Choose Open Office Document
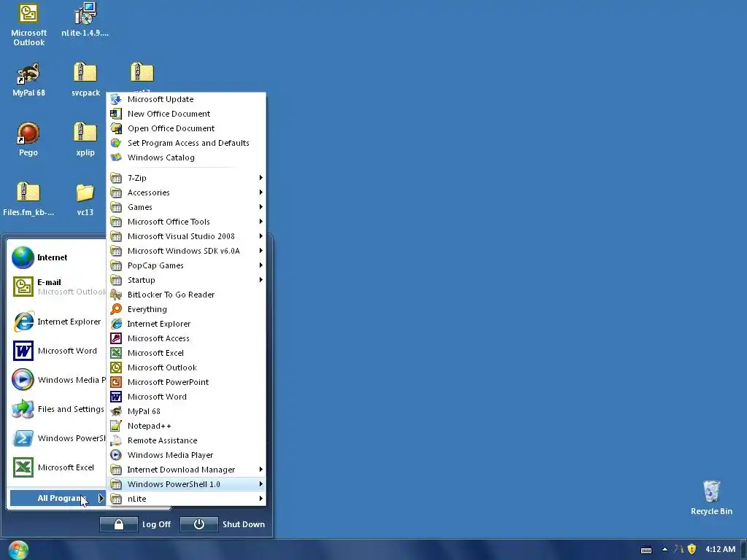Image resolution: width=747 pixels, height=560 pixels. pos(186,128)
